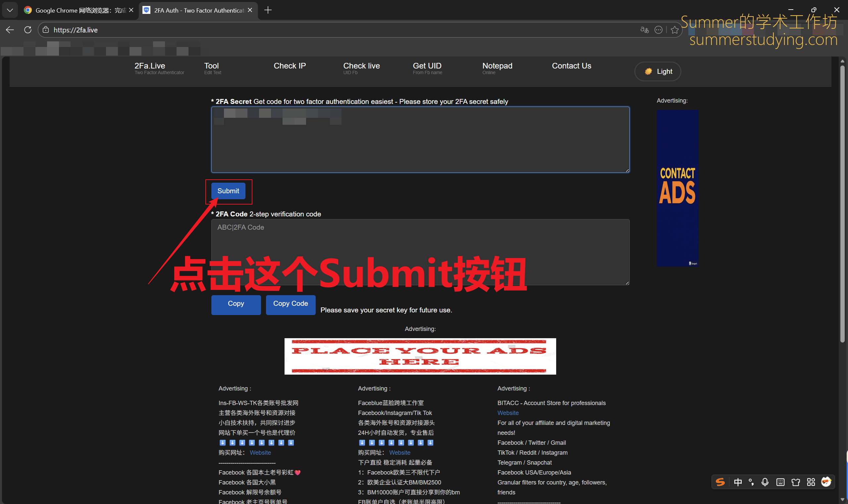Expand the tab search chevron dropdown
The width and height of the screenshot is (848, 504).
coord(10,10)
